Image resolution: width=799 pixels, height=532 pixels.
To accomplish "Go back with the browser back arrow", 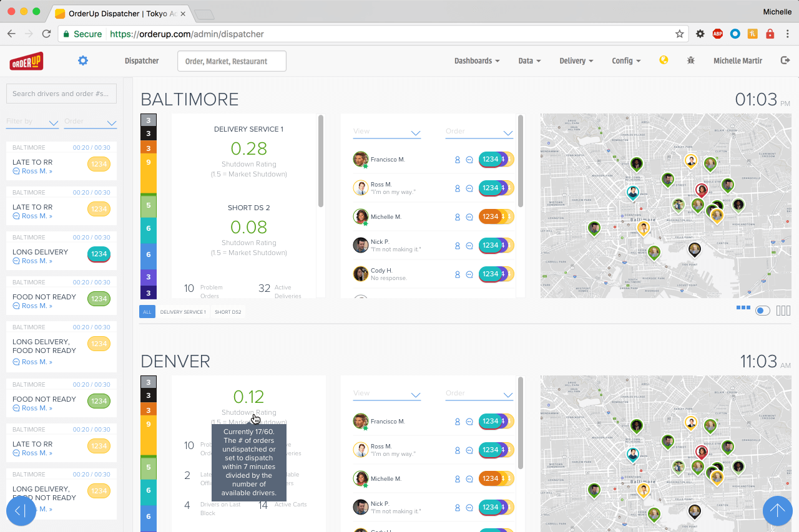I will click(12, 34).
